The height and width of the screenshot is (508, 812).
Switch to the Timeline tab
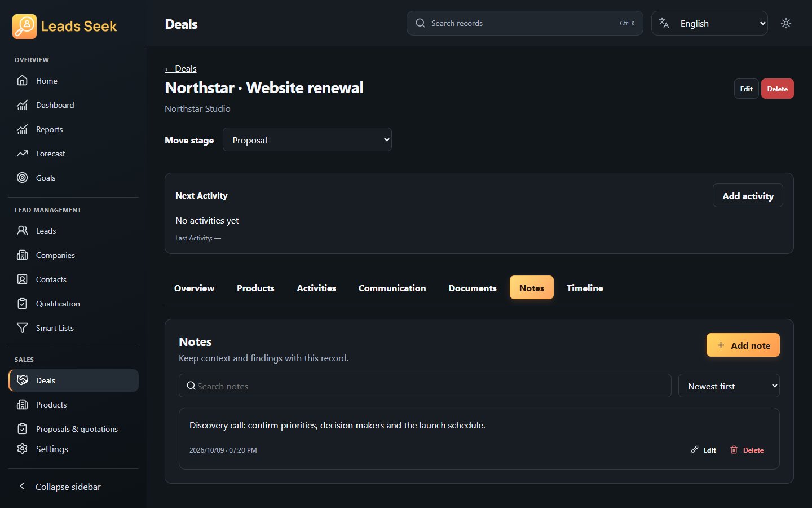click(585, 288)
